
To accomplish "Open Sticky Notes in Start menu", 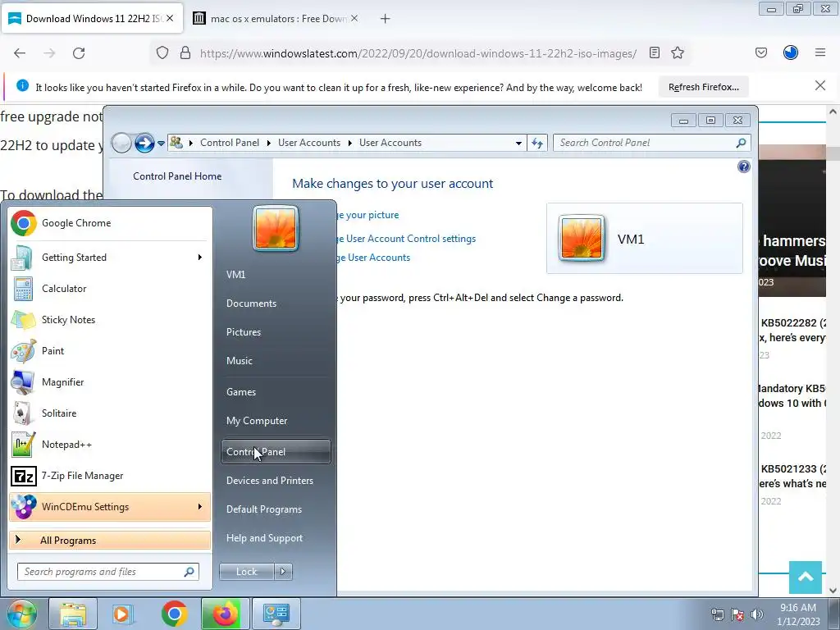I will (110, 320).
